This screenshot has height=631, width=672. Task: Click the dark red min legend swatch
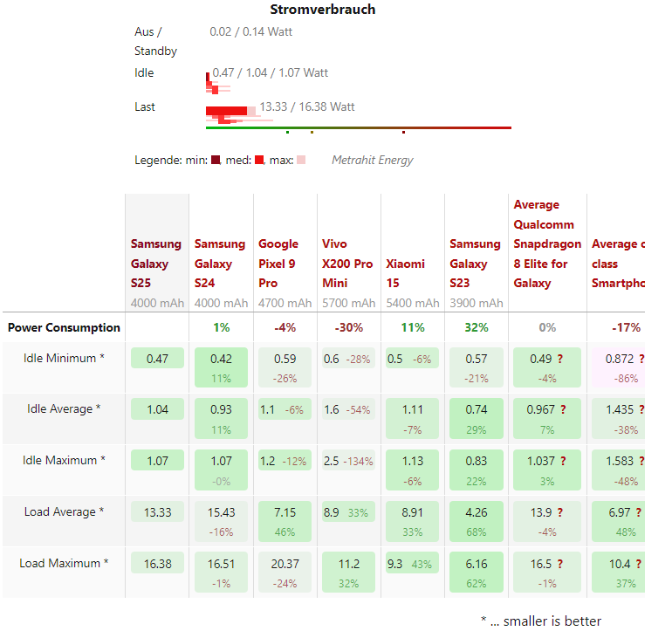tap(216, 160)
